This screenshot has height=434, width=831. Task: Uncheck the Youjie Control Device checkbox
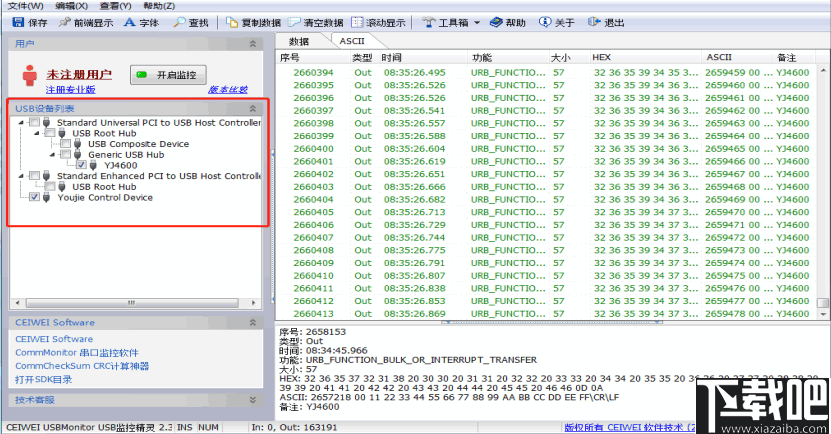pos(34,197)
